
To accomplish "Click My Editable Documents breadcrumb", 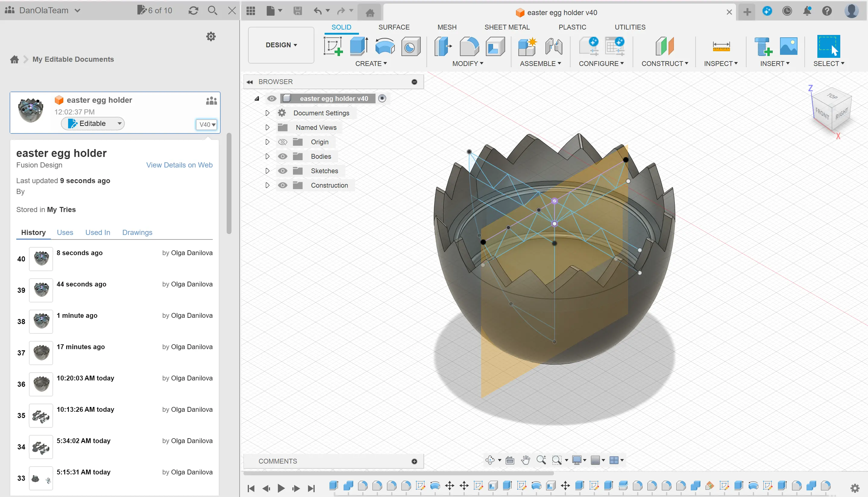I will (73, 59).
